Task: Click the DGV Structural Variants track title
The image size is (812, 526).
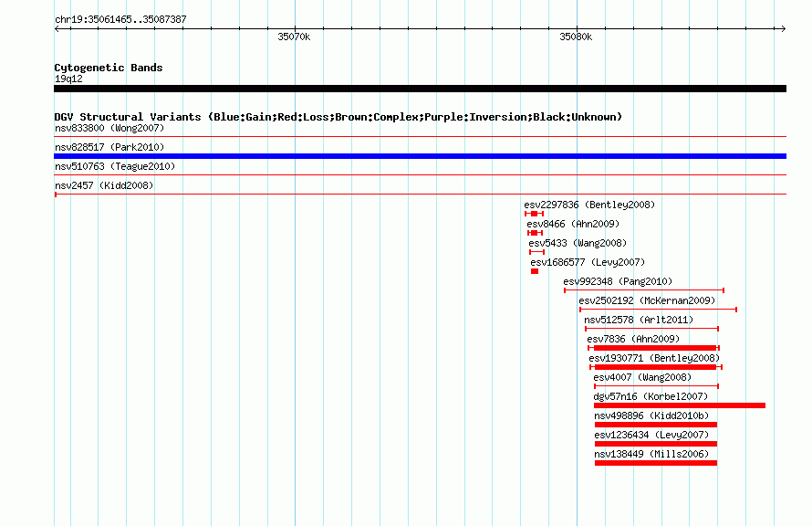Action: coord(338,117)
